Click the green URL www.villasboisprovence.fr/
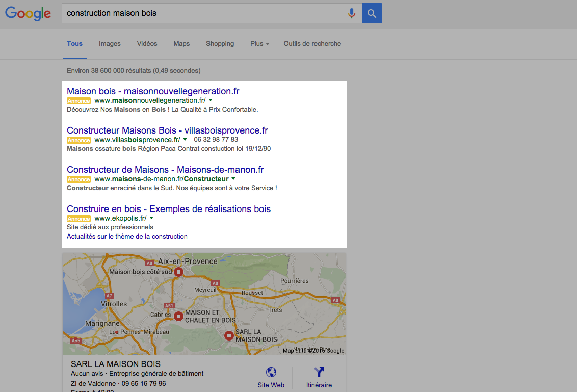 pos(137,140)
